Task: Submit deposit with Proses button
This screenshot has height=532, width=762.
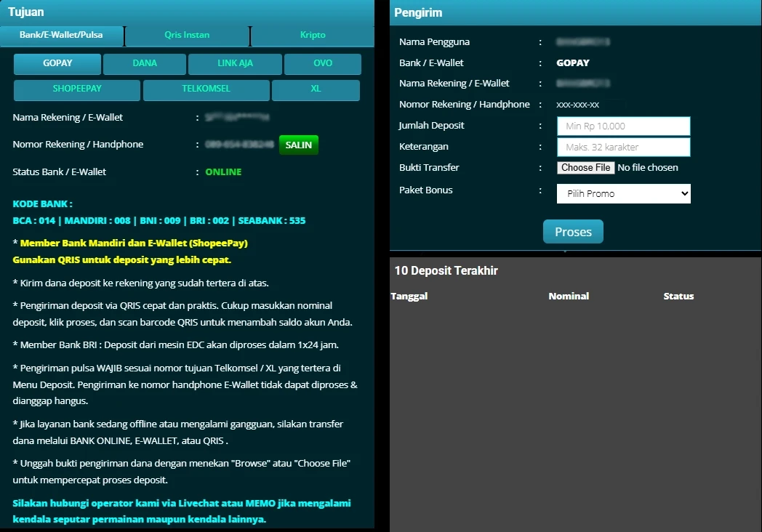Action: (573, 232)
